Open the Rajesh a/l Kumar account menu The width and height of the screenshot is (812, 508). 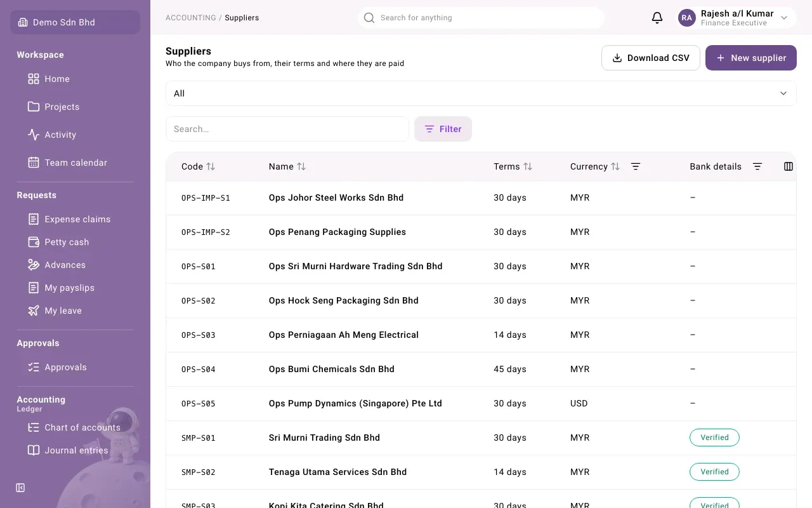[737, 18]
